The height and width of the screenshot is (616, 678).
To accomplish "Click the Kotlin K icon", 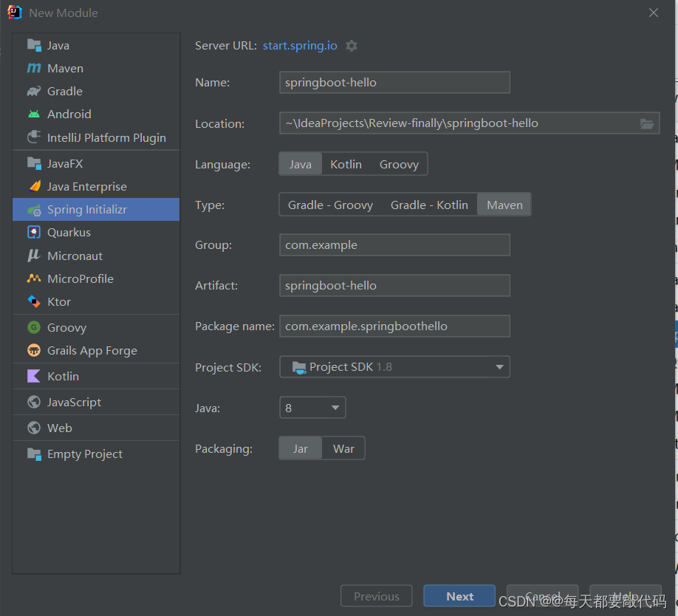I will click(x=34, y=376).
